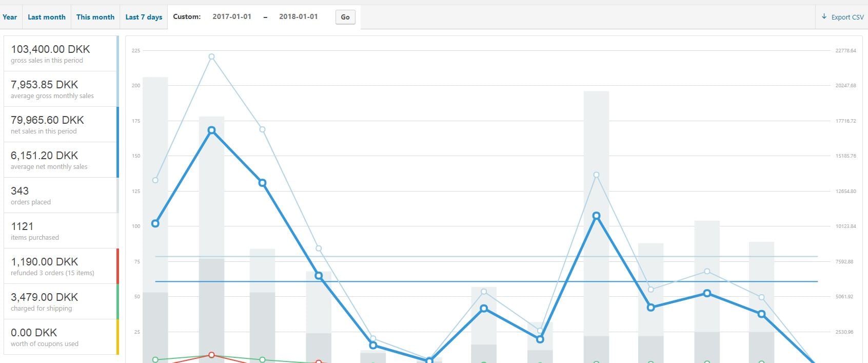This screenshot has height=363, width=868.
Task: Click the Export CSV link
Action: (847, 17)
